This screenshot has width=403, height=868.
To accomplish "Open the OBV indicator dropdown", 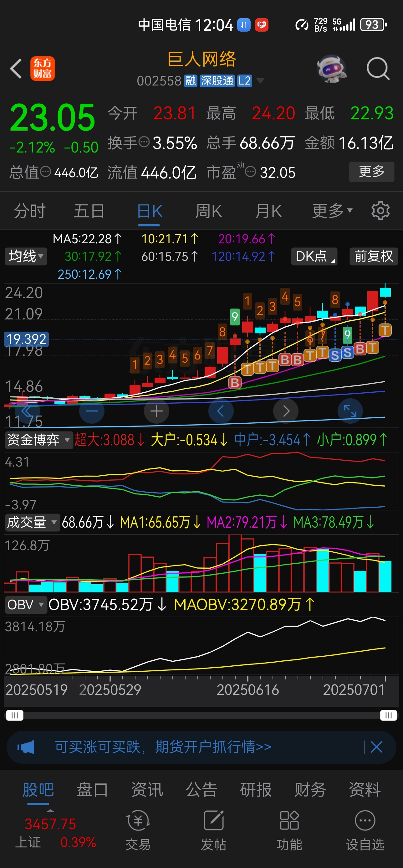I will point(26,604).
